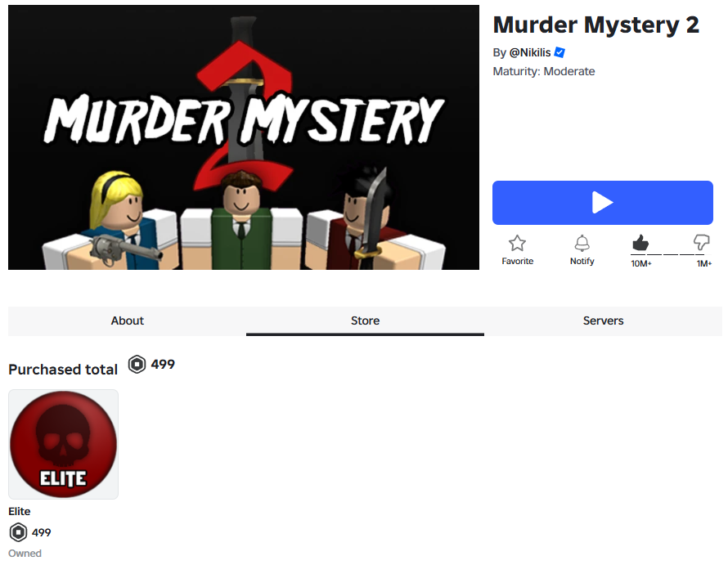728x565 pixels.
Task: Click the Favorite label text
Action: click(517, 261)
